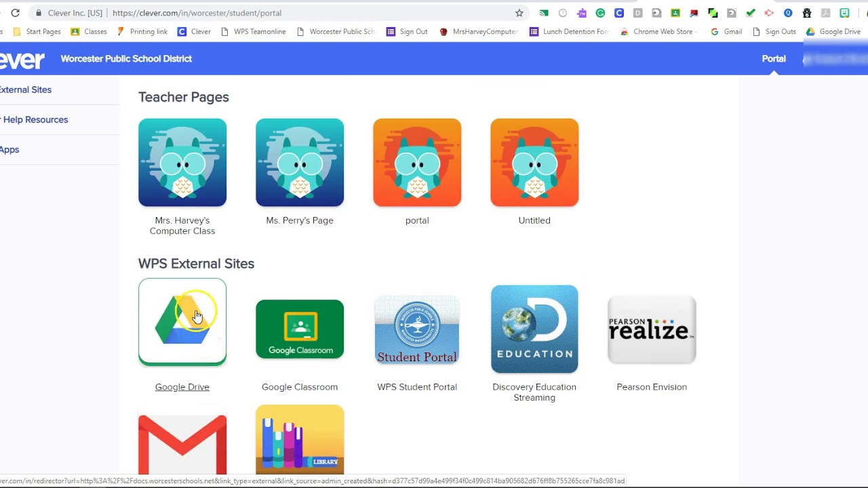Click the WPS External Sites section heading
The image size is (868, 488).
click(x=196, y=264)
